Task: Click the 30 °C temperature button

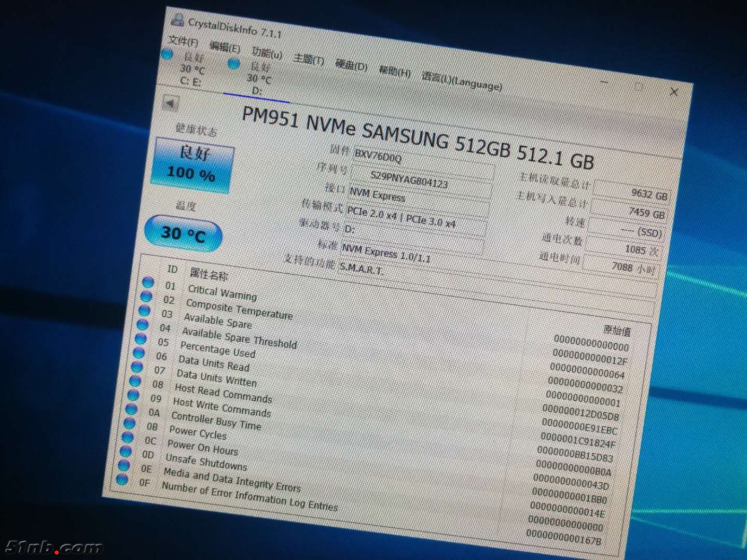Action: click(x=183, y=233)
